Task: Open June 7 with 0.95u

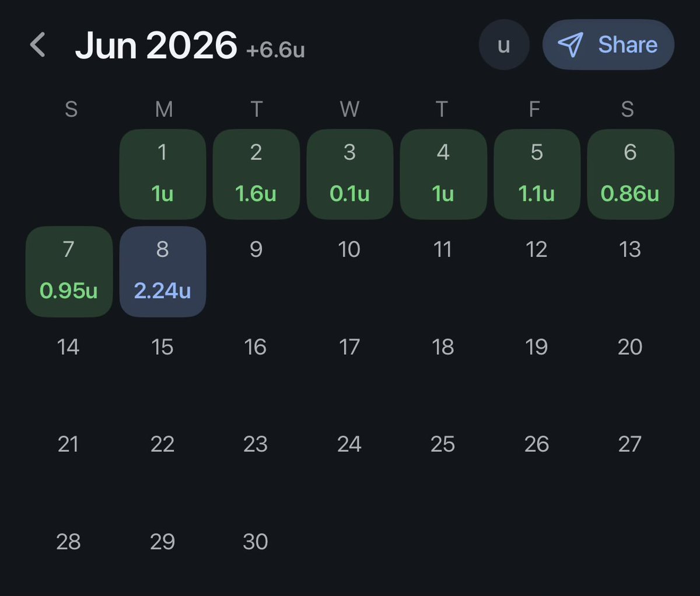Action: [69, 272]
